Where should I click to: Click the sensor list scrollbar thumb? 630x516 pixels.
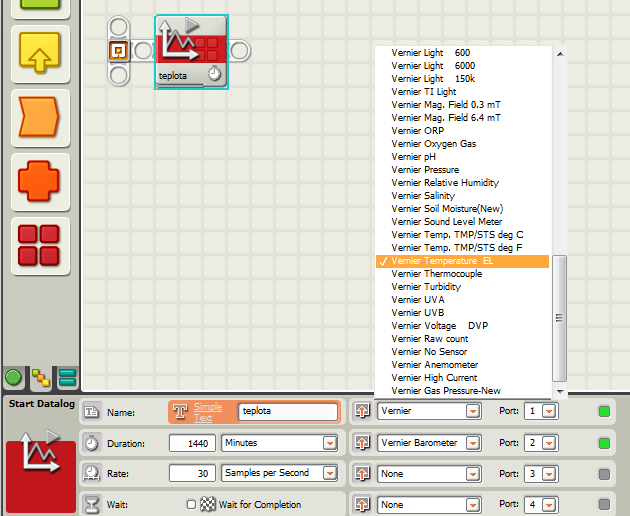tap(559, 318)
